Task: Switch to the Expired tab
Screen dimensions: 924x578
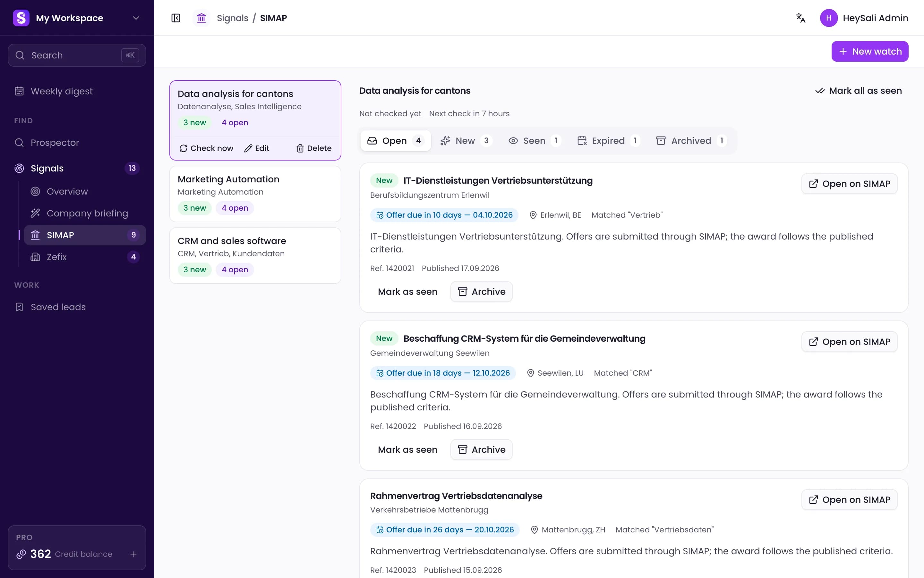Action: pos(609,141)
